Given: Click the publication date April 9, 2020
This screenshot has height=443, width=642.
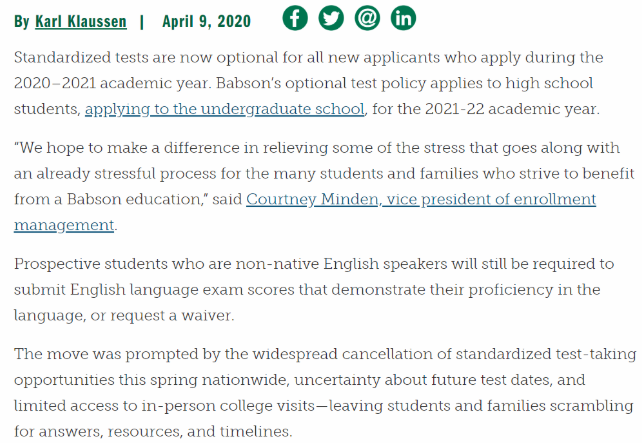Looking at the screenshot, I should click(x=207, y=20).
